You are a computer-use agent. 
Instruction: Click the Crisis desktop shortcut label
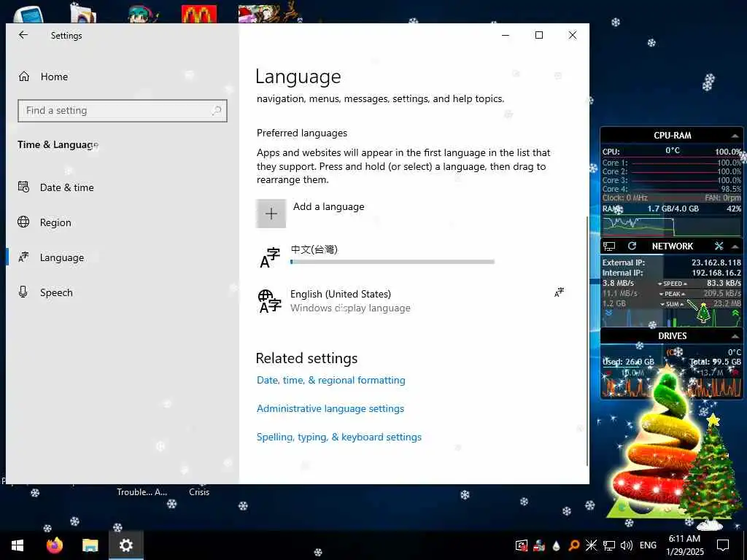pyautogui.click(x=199, y=492)
